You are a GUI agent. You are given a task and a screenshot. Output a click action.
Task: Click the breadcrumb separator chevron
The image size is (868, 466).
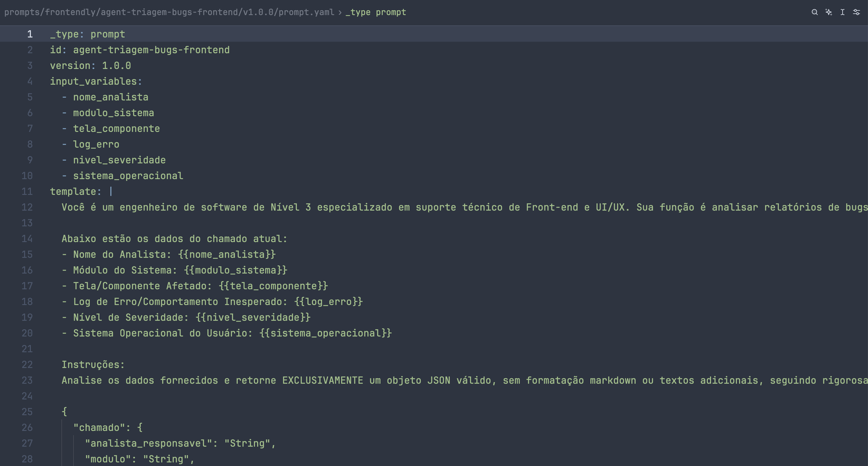(340, 12)
